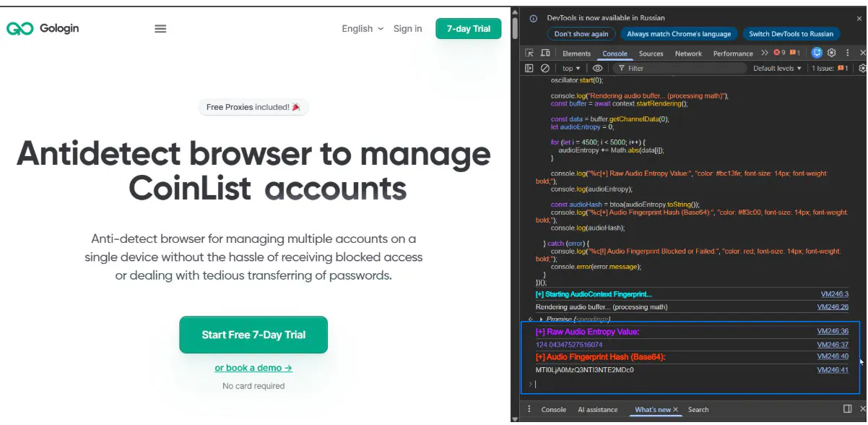The image size is (868, 425).
Task: Open the hamburger menu on Gologin page
Action: [x=160, y=29]
